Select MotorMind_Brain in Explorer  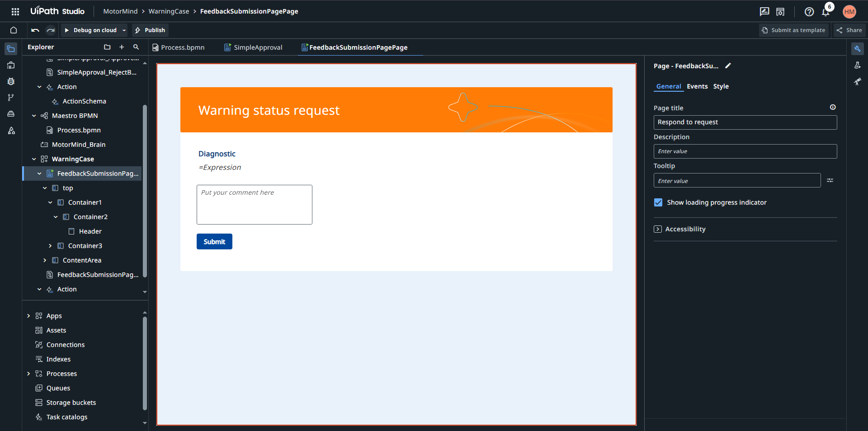tap(79, 145)
